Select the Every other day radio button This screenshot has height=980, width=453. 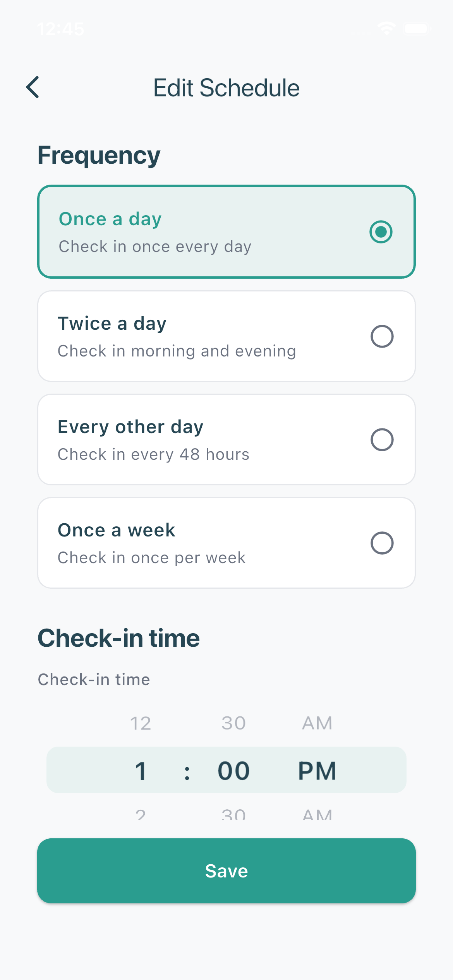(381, 439)
